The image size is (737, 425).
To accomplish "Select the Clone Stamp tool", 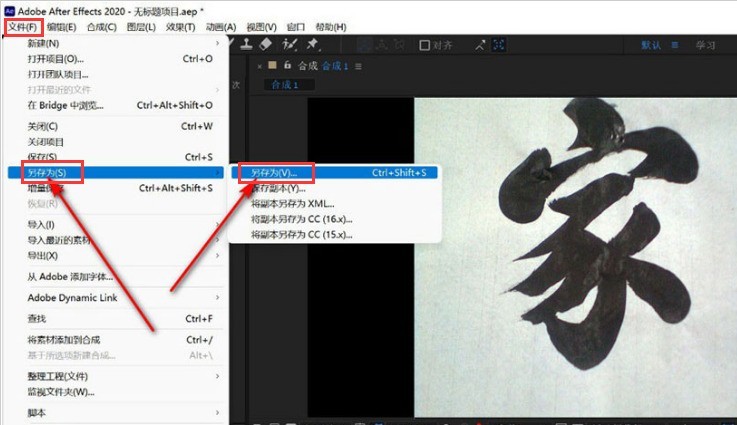I will coord(246,45).
